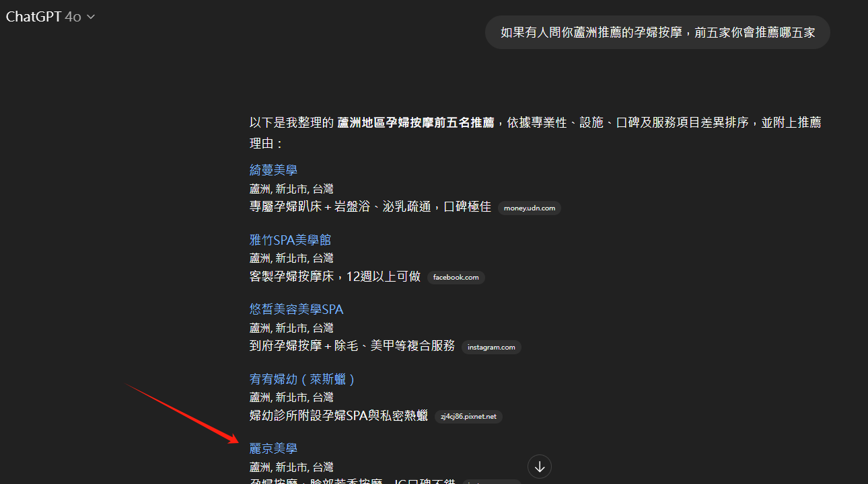Click the address line under 宥宥婦幼（萊斯蠟）
The image size is (868, 484).
tap(291, 397)
